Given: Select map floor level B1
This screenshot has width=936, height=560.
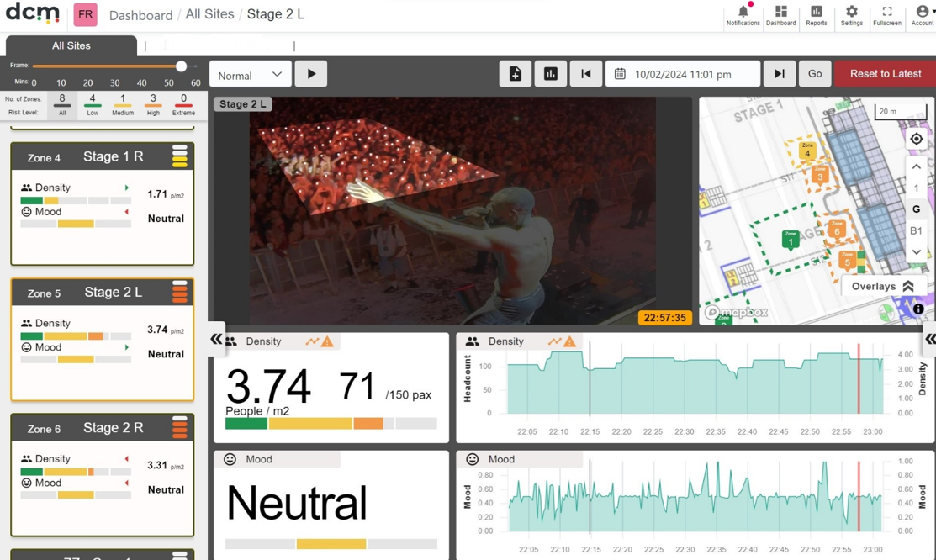Looking at the screenshot, I should pyautogui.click(x=917, y=230).
